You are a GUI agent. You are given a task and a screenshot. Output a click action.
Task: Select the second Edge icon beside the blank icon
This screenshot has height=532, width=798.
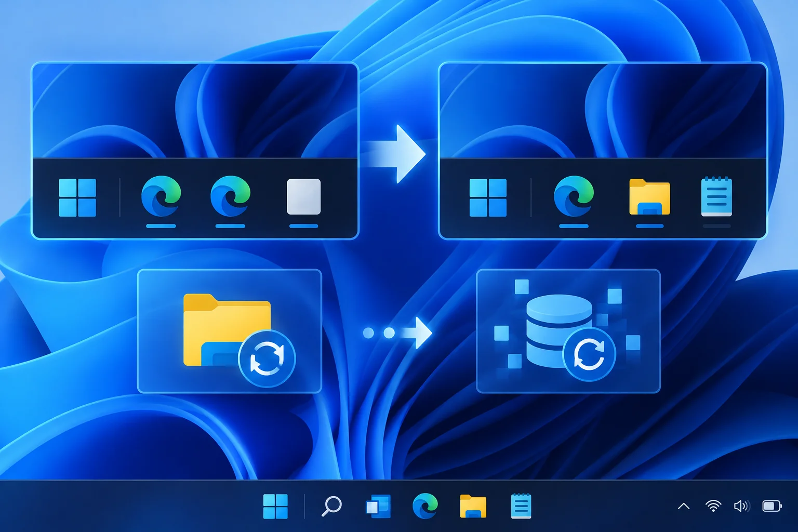coord(230,196)
